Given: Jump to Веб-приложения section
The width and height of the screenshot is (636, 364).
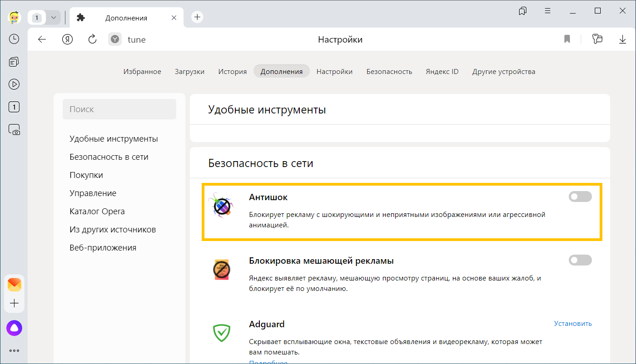Looking at the screenshot, I should [x=103, y=247].
